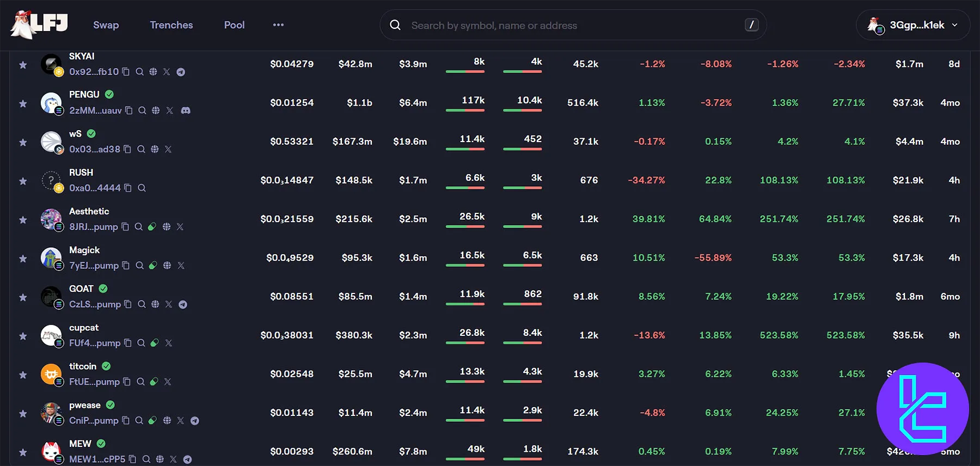Click the PENGU market cap $1.1b
The width and height of the screenshot is (980, 466).
tap(359, 103)
